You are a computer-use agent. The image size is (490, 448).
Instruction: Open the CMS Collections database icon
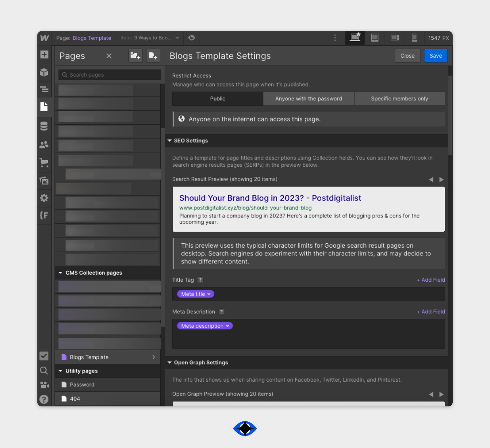44,126
